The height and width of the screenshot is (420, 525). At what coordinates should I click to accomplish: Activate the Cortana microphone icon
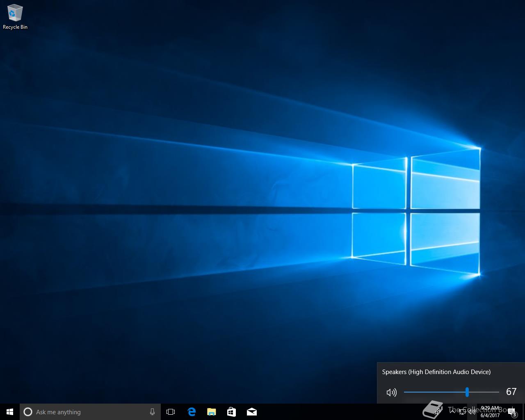click(x=152, y=412)
